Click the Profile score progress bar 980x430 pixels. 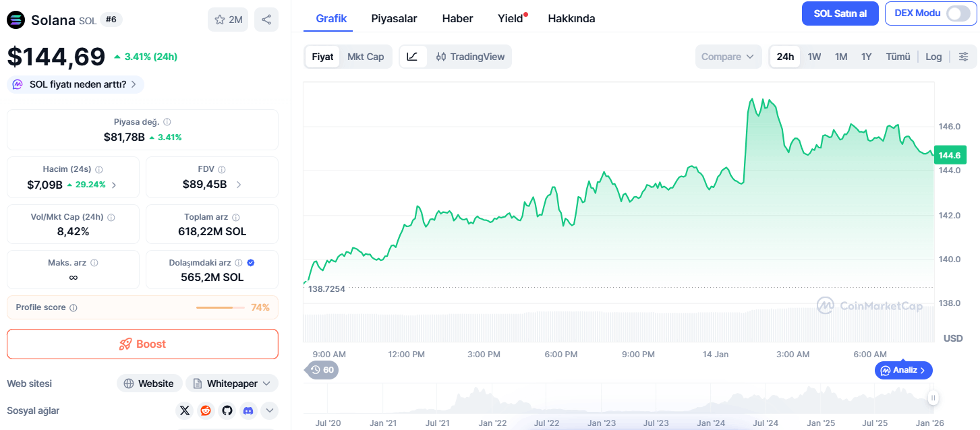click(220, 307)
